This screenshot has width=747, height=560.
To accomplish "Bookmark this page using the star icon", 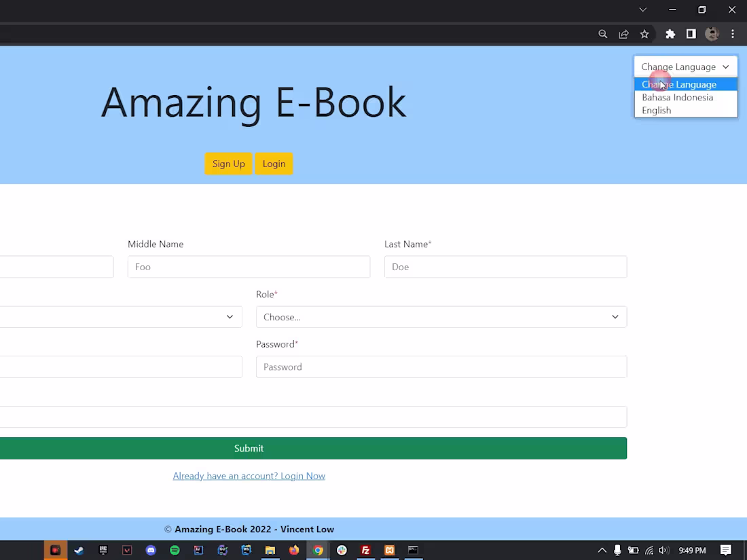I will pos(644,34).
